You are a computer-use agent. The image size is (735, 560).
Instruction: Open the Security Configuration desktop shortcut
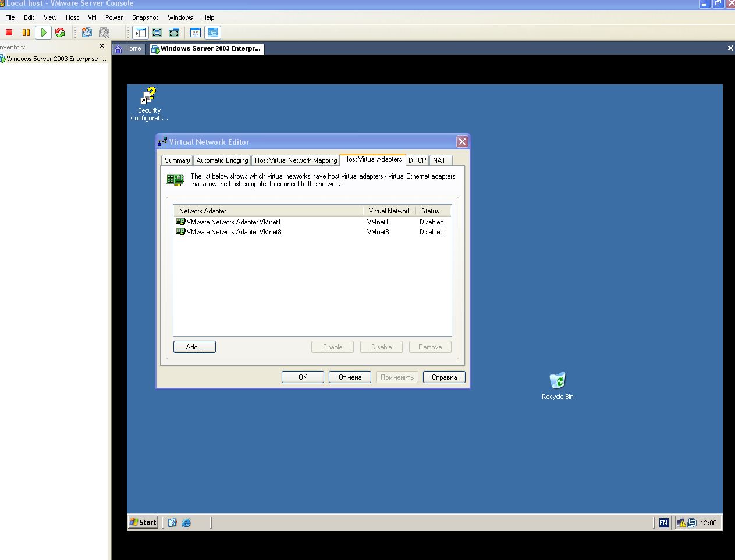click(149, 104)
